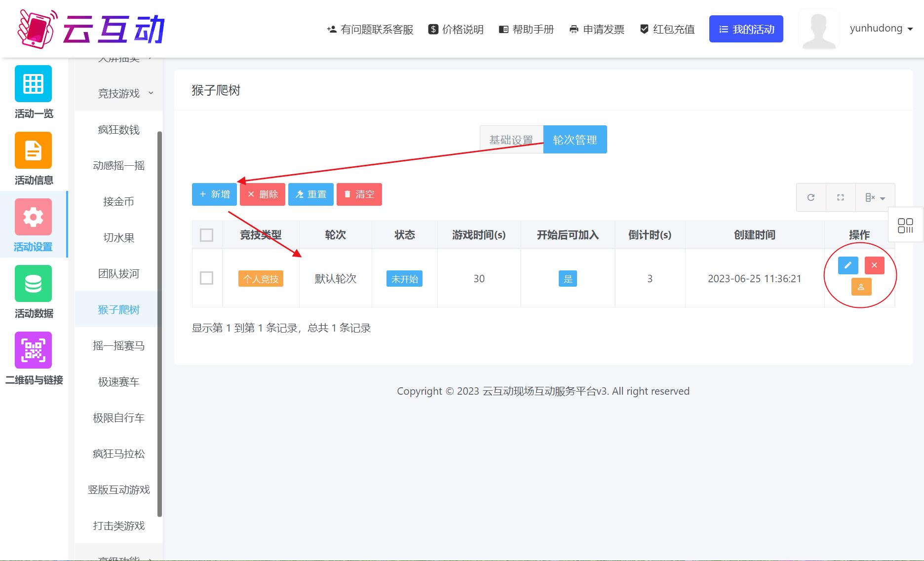Click the user avatar picture
Screen dimensions: 924x561
pyautogui.click(x=819, y=29)
